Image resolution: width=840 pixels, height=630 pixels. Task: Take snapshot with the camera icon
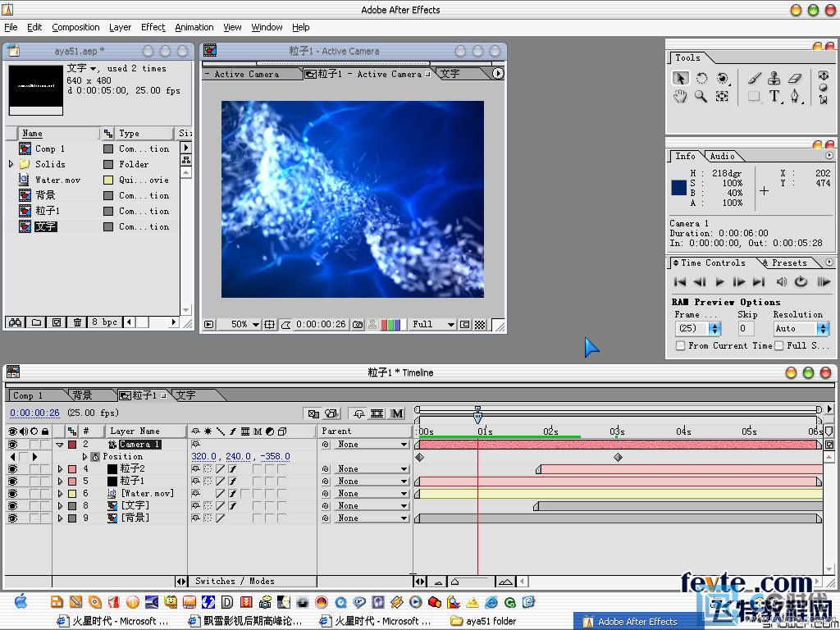click(x=358, y=325)
